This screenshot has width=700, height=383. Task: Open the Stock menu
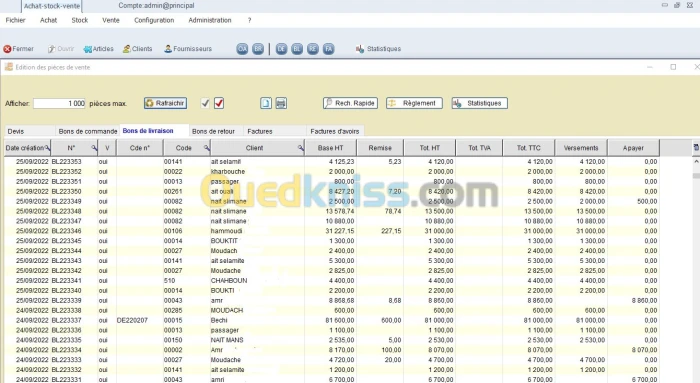(x=79, y=20)
